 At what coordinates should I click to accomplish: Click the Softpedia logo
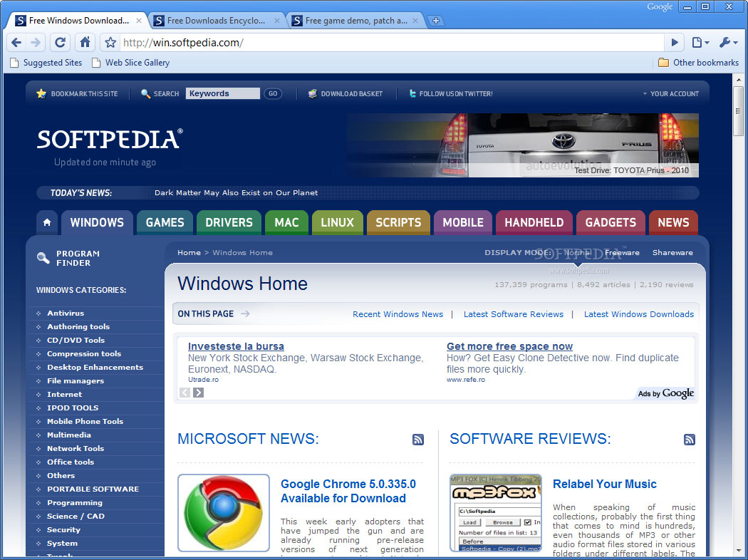point(110,139)
